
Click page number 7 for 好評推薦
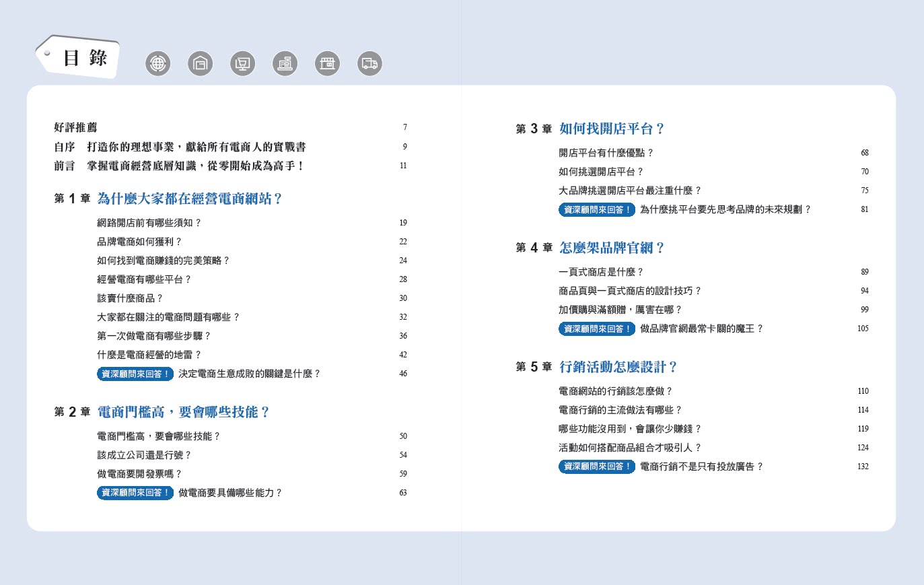405,127
